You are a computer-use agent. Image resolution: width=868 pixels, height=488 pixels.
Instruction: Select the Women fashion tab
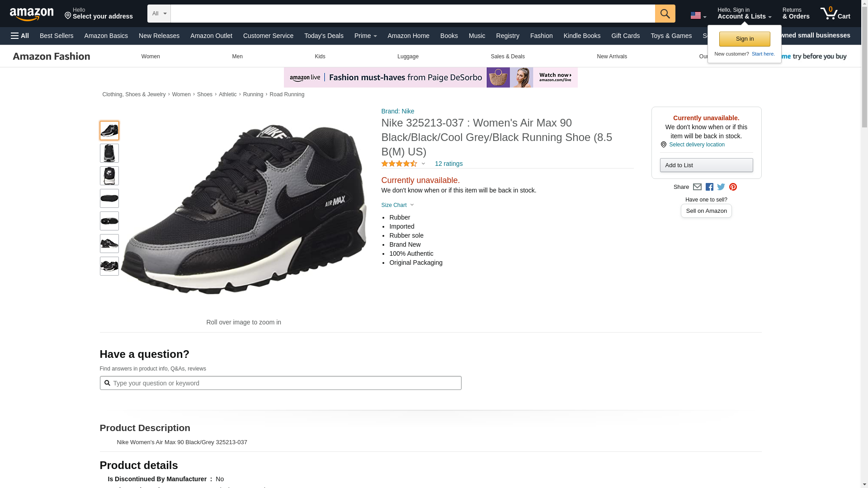click(x=151, y=56)
